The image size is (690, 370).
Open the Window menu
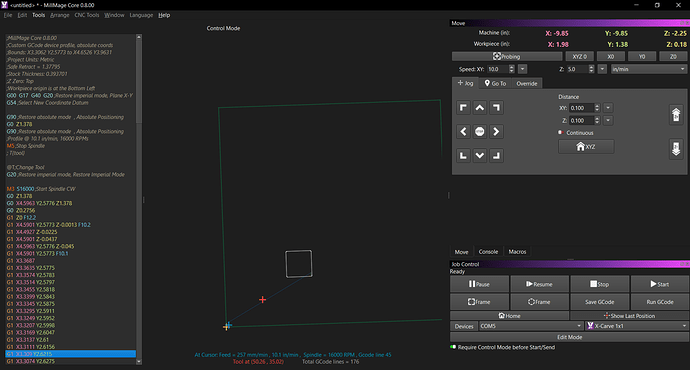tap(114, 15)
